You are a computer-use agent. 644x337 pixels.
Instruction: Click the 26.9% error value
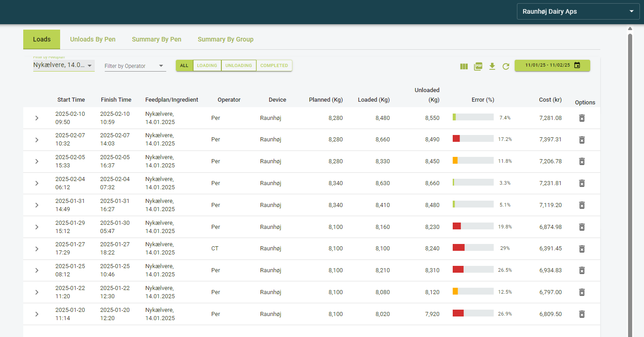pyautogui.click(x=505, y=314)
